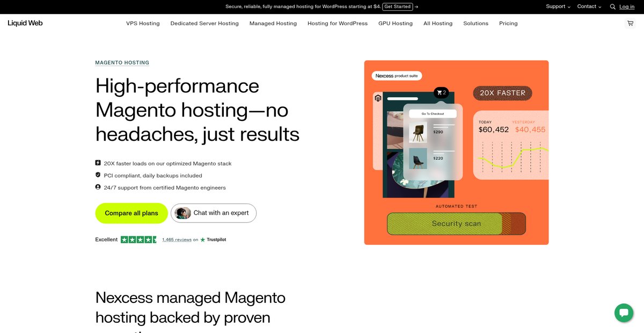Screen dimensions: 644x333
Task: Open the shopping cart icon
Action: 630,23
